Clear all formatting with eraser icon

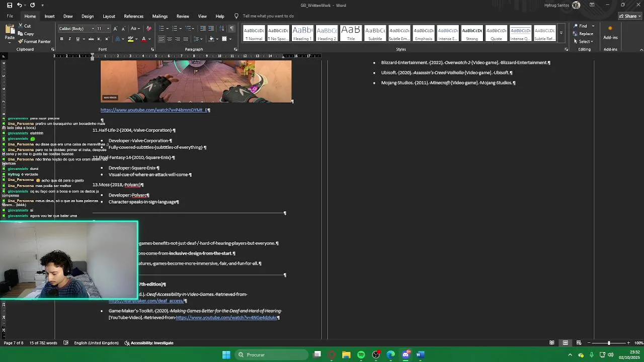click(x=148, y=29)
